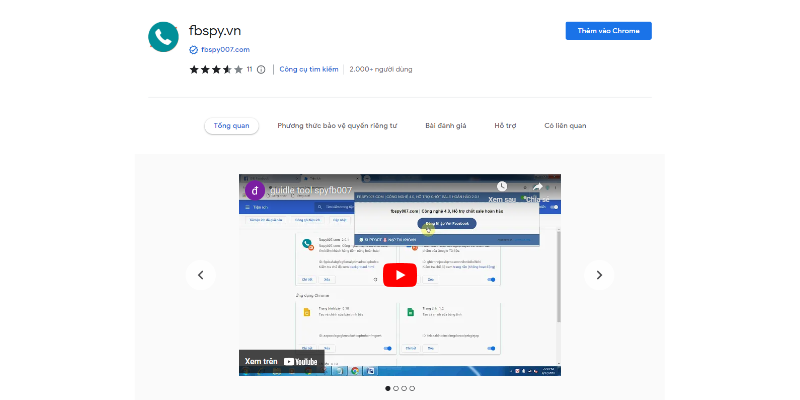The width and height of the screenshot is (800, 400).
Task: Open the verified publisher badge icon
Action: (193, 50)
